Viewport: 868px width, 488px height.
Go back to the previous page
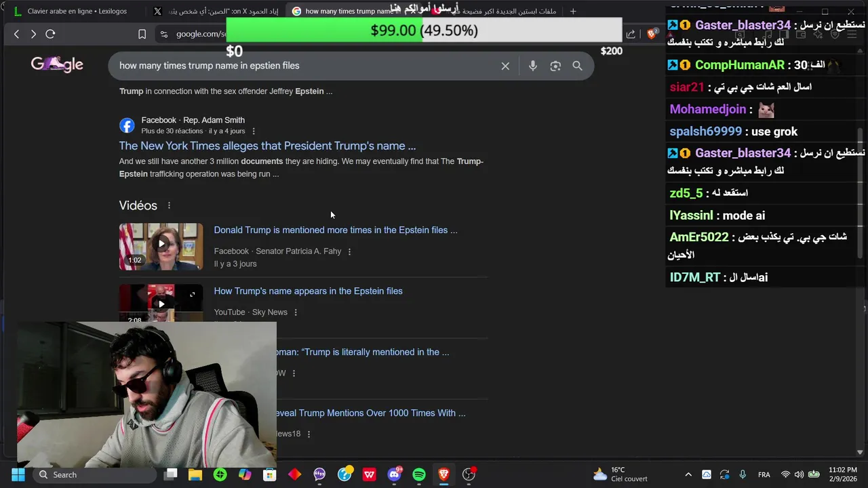click(16, 34)
